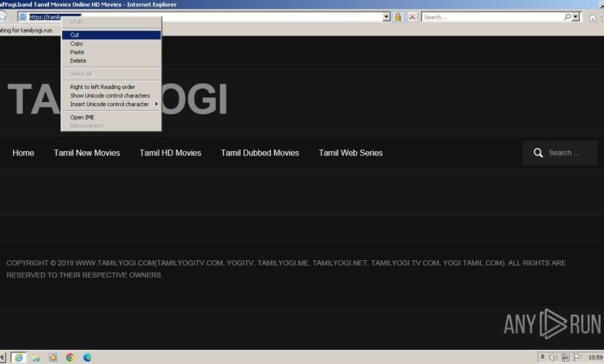
Task: Open Tamil Web Series link
Action: [351, 153]
